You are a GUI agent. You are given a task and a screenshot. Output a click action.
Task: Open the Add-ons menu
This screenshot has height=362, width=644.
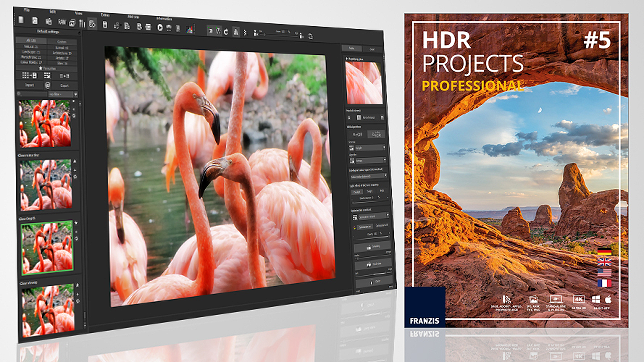[133, 16]
